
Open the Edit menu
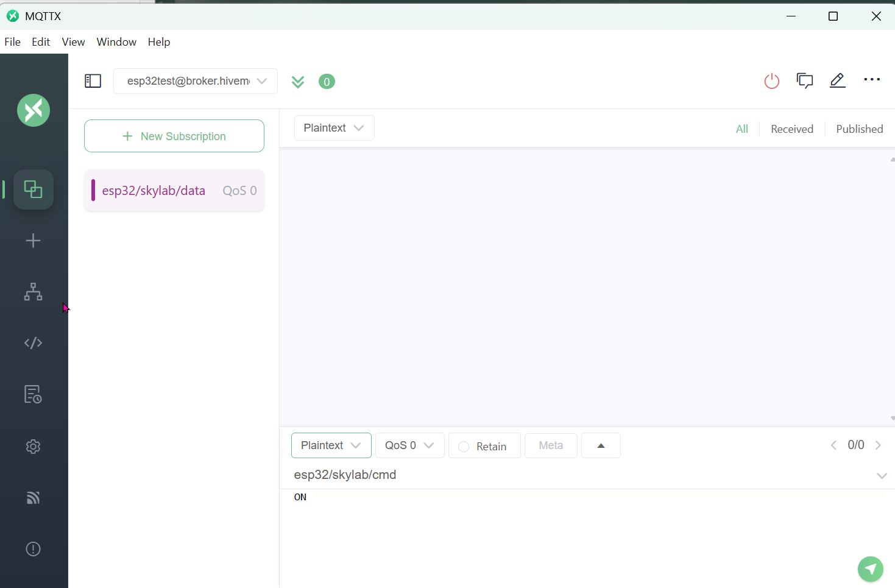coord(41,42)
